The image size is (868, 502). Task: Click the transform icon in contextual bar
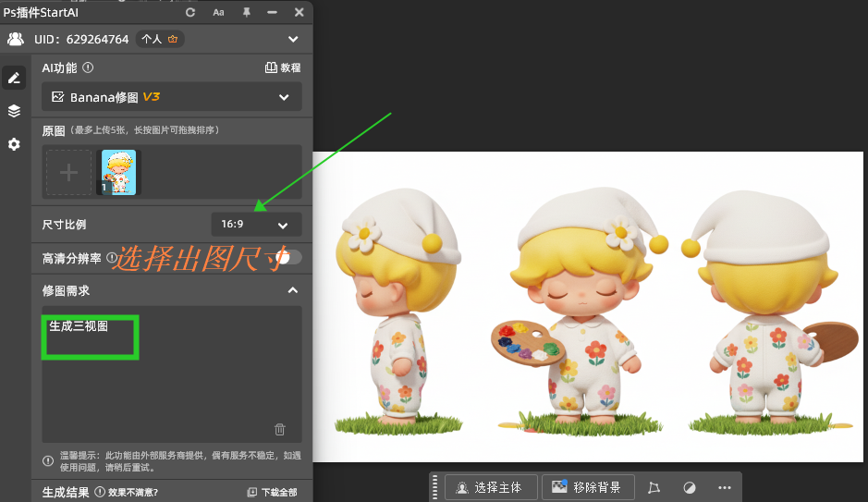click(654, 487)
